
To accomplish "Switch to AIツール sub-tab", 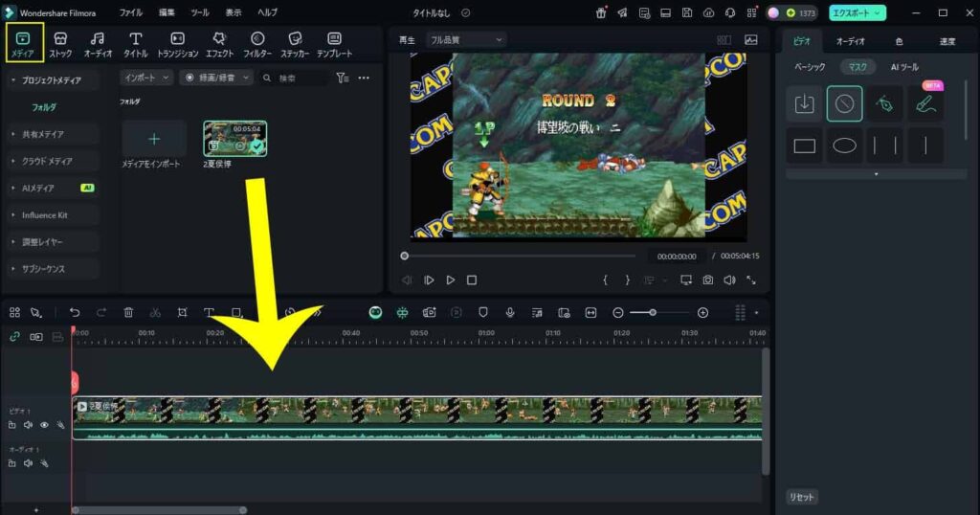I will tap(904, 67).
